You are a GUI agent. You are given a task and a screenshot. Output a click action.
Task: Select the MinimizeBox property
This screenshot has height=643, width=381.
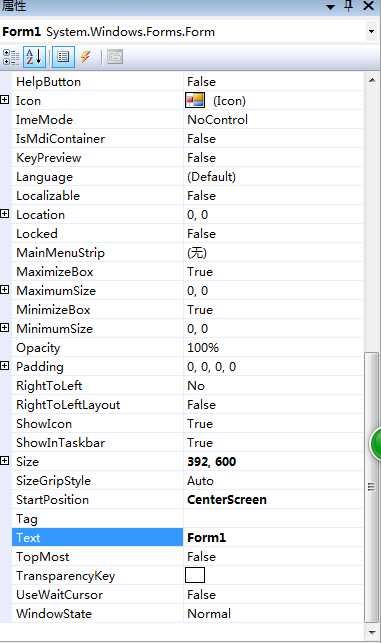pyautogui.click(x=53, y=310)
